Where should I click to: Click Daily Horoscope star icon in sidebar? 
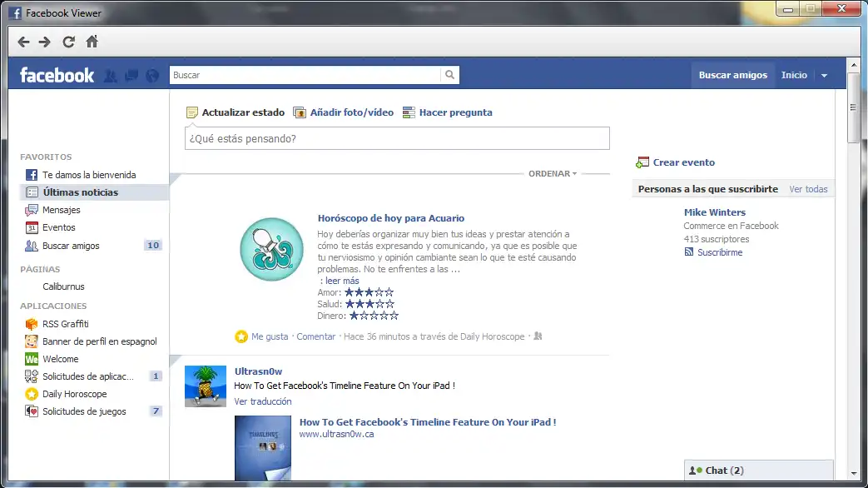[32, 394]
